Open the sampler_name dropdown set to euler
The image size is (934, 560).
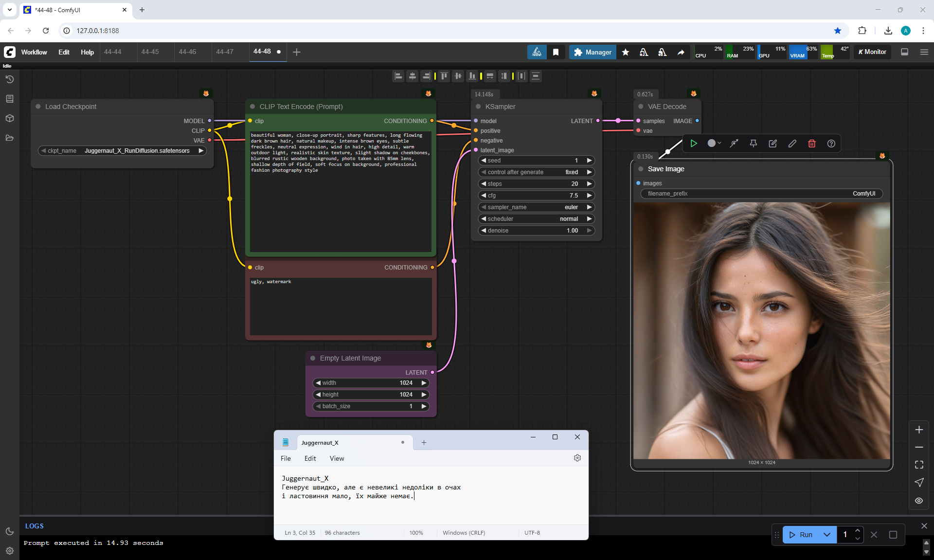[536, 207]
